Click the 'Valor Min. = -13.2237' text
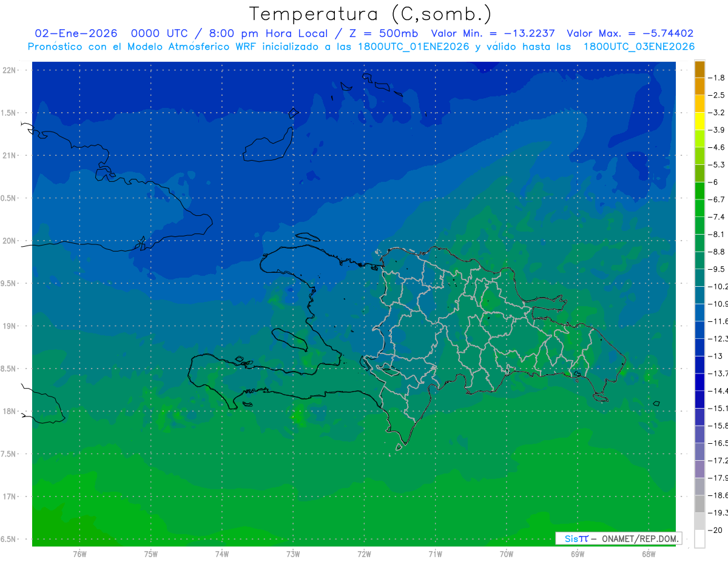The image size is (728, 562). coord(493,34)
